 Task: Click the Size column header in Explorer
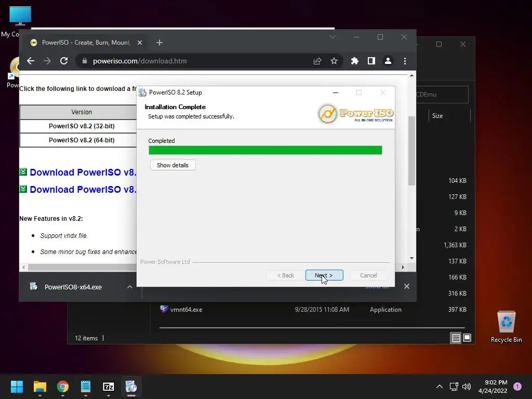(437, 116)
